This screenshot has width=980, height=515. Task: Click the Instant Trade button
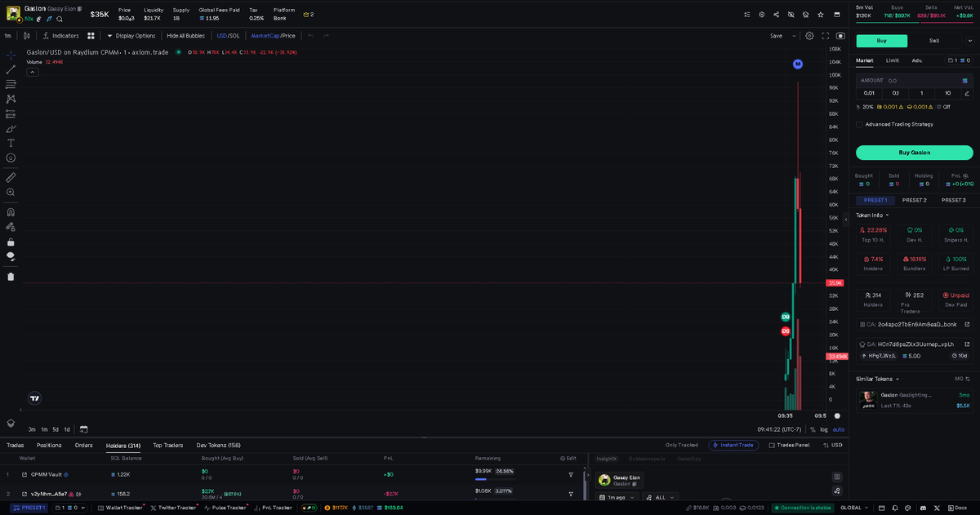point(733,446)
